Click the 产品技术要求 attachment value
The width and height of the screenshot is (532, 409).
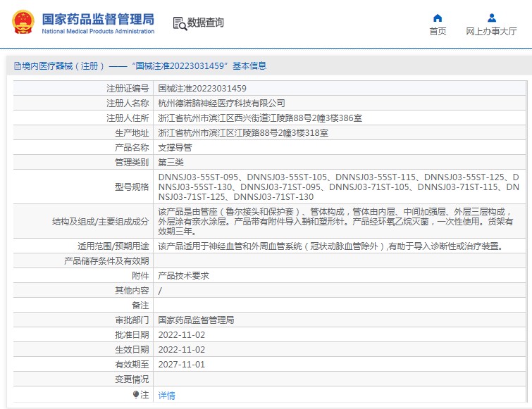coord(183,275)
